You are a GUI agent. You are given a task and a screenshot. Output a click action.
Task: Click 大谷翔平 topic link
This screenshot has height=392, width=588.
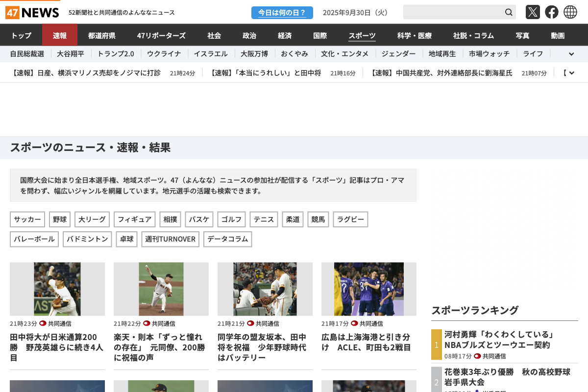pyautogui.click(x=71, y=54)
